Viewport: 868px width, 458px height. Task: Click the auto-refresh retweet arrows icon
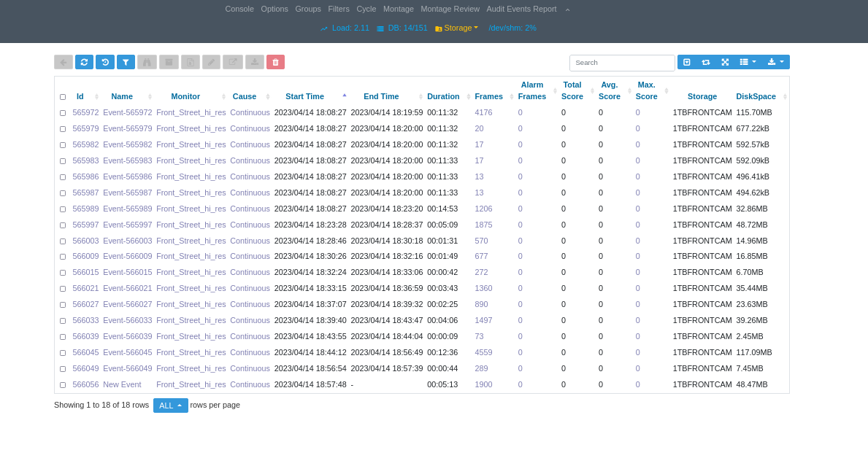coord(706,62)
